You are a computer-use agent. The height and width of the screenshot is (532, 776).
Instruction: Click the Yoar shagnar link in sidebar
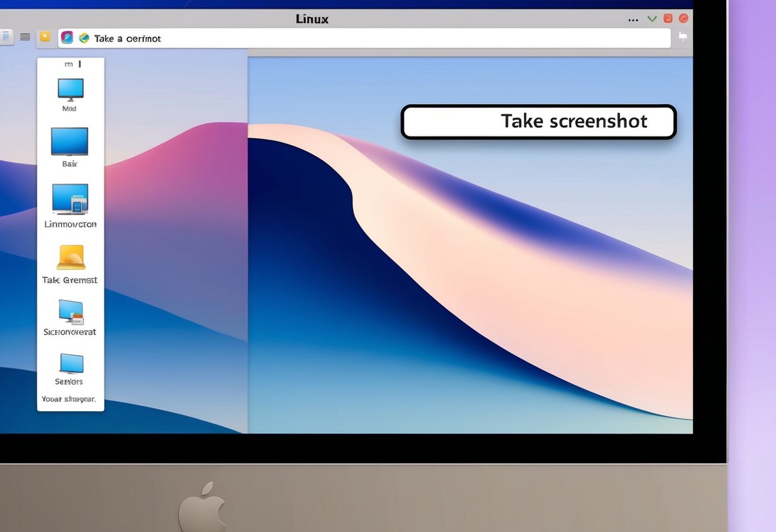[x=70, y=398]
